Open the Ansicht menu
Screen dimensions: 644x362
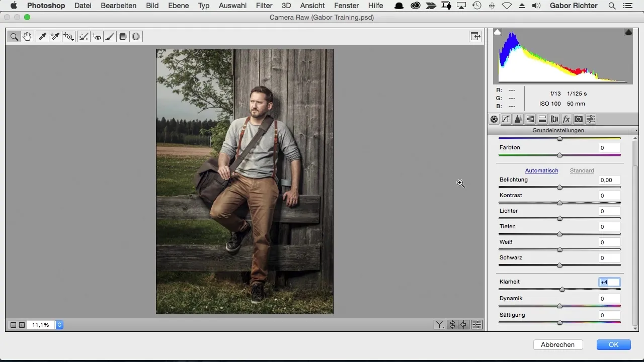312,6
